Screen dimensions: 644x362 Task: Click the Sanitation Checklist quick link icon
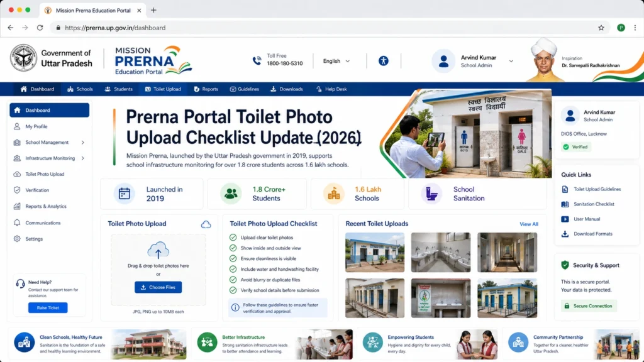click(x=565, y=204)
